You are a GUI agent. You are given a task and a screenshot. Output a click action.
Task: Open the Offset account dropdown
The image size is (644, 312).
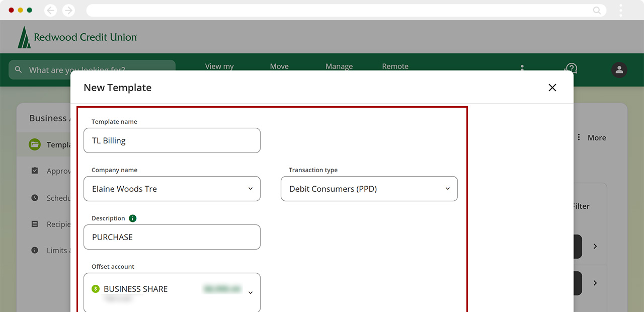(x=172, y=292)
